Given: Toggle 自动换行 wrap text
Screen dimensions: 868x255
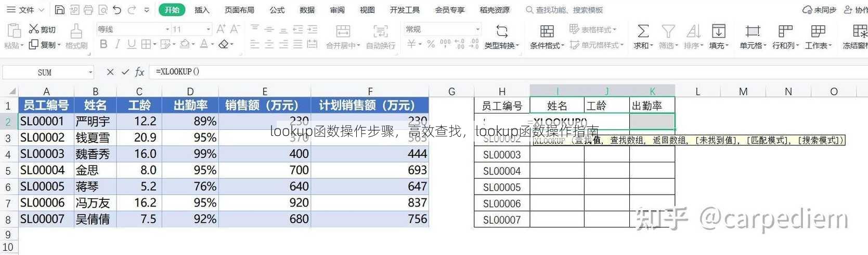Looking at the screenshot, I should point(381,36).
